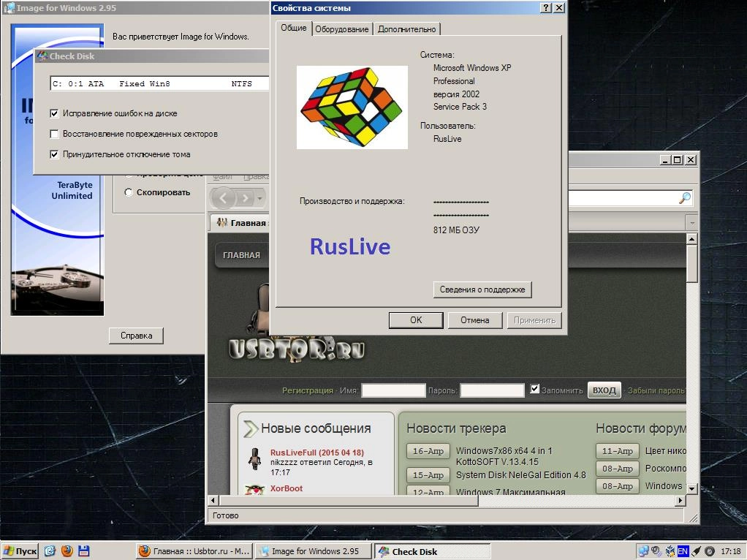Image resolution: width=747 pixels, height=560 pixels.
Task: Uncheck 'Принудительное отключение тома' option
Action: click(x=54, y=154)
